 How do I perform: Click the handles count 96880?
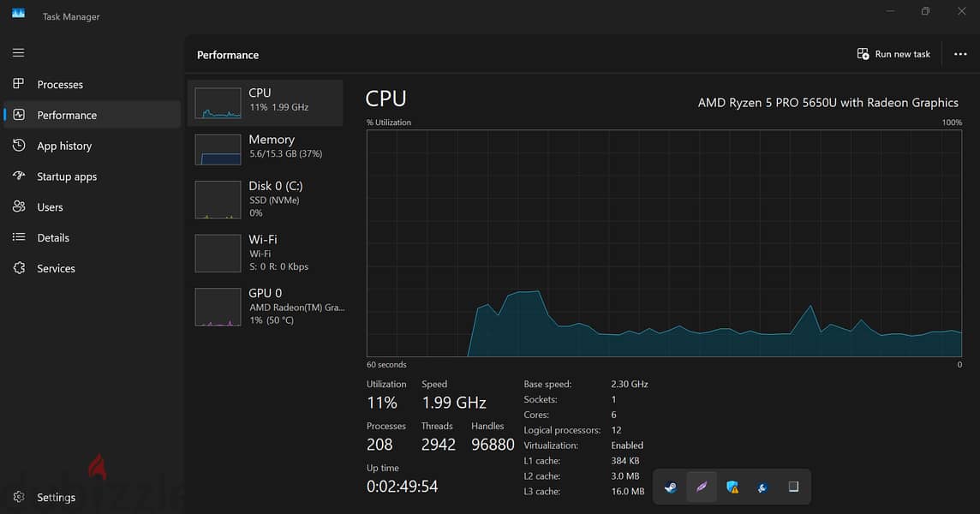(493, 445)
